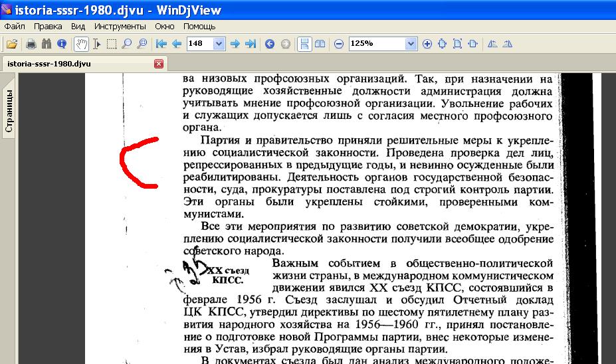Select the rectangular selection tool
Screen dimensions: 616x364
(112, 44)
